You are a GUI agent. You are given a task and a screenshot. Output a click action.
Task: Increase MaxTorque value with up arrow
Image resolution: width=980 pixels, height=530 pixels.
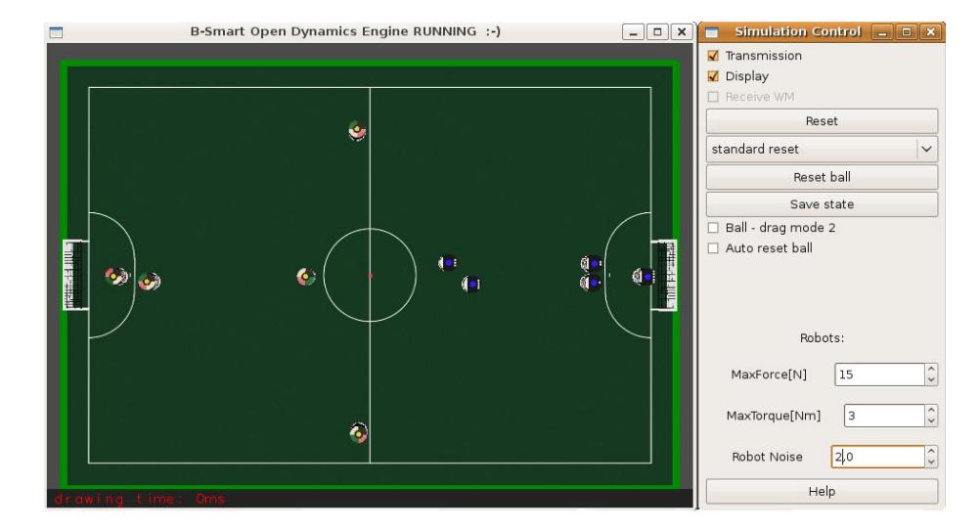(931, 410)
